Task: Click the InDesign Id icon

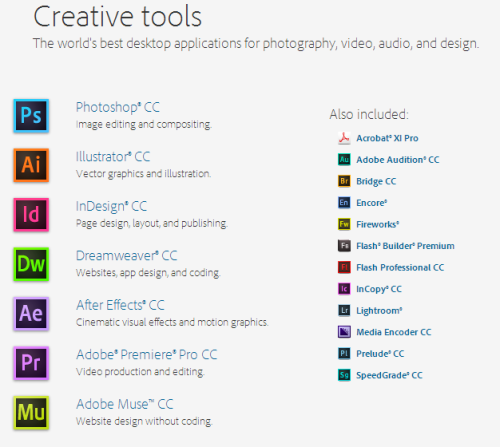Action: [x=31, y=215]
